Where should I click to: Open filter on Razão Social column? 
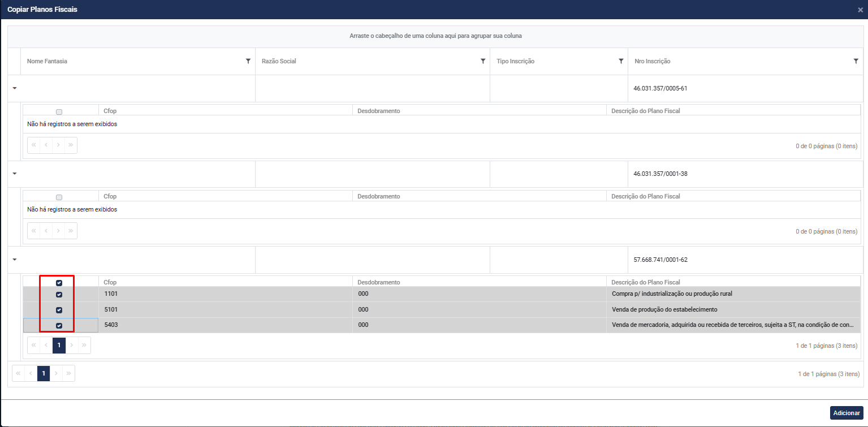pyautogui.click(x=482, y=61)
